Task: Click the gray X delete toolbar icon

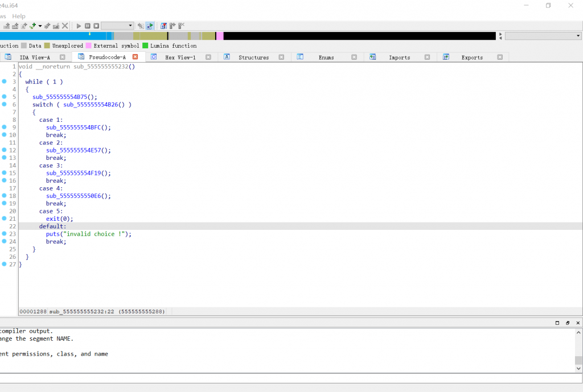Action: tap(65, 26)
